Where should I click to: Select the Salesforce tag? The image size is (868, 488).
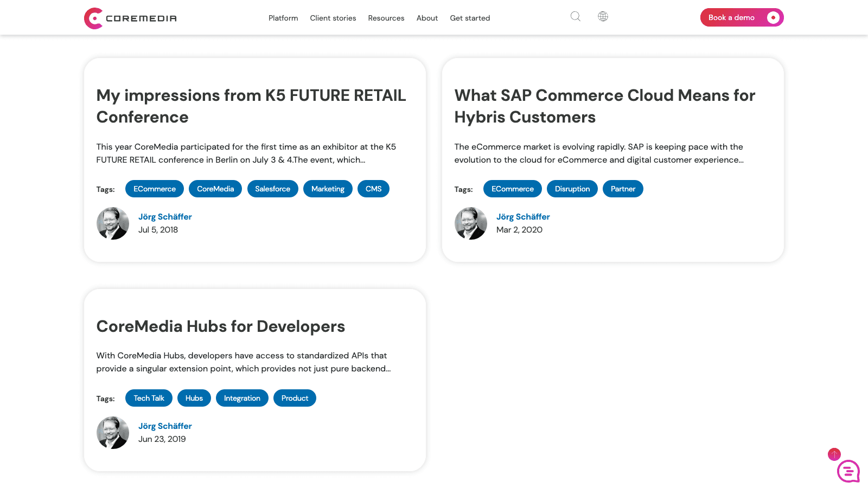(x=273, y=189)
